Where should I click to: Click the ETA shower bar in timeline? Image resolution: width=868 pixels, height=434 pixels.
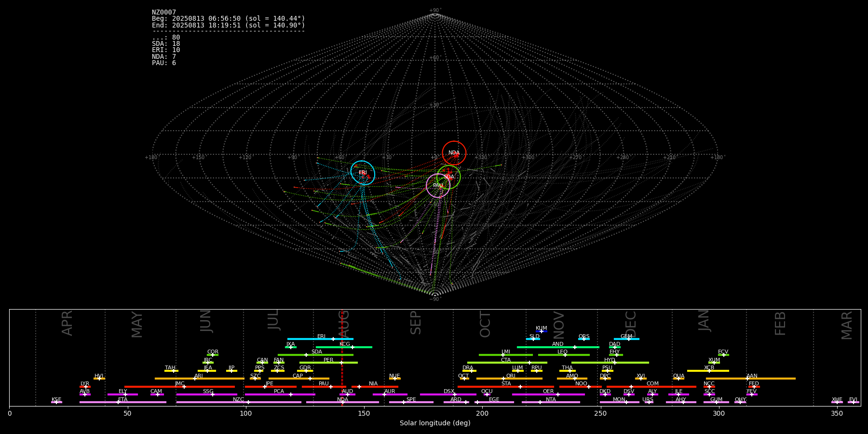coord(123,402)
